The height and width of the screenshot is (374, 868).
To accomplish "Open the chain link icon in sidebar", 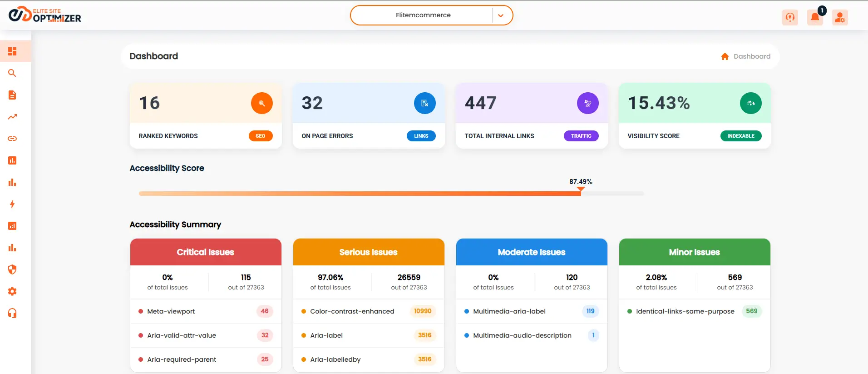I will click(12, 139).
